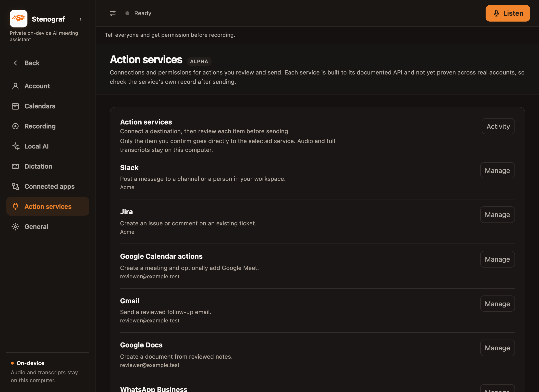This screenshot has width=539, height=392.
Task: Click the Google Calendar actions title
Action: tap(161, 256)
